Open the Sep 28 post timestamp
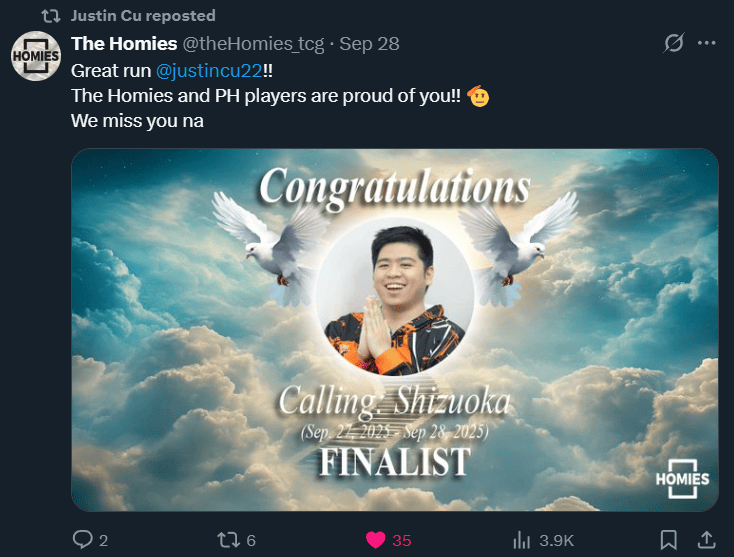Image resolution: width=734 pixels, height=557 pixels. click(x=369, y=44)
